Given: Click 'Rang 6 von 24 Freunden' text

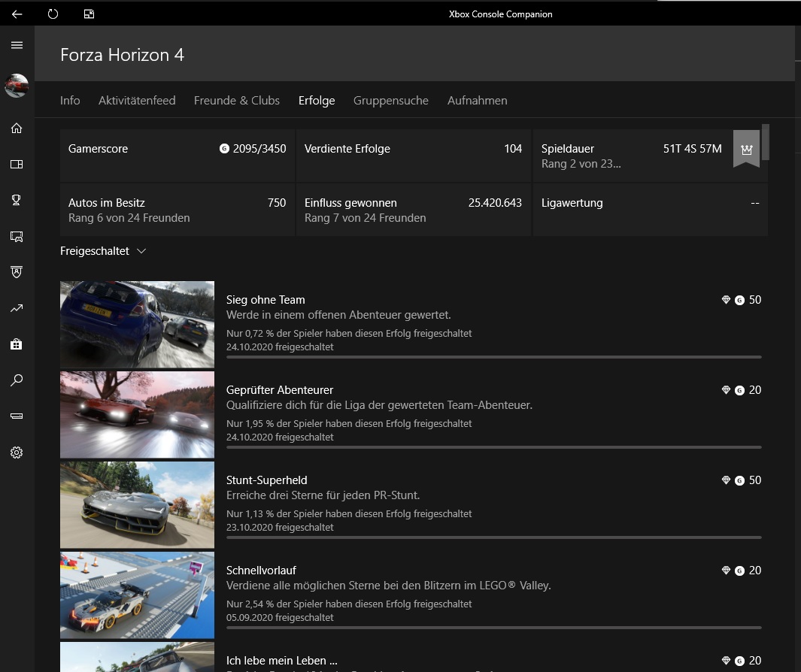Looking at the screenshot, I should click(129, 218).
